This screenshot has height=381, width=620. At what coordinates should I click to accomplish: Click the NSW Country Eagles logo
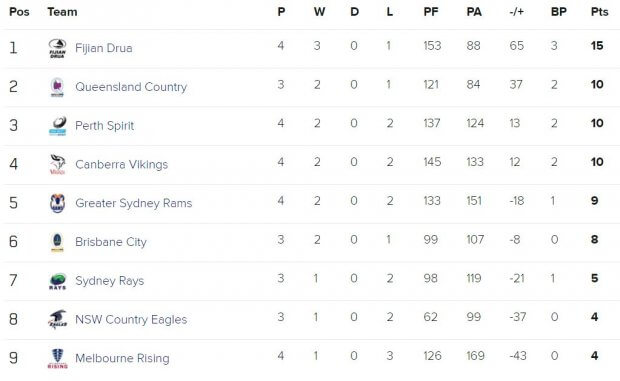point(57,319)
